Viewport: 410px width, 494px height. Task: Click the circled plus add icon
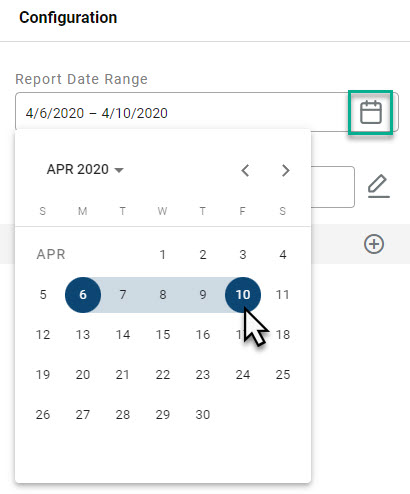point(374,244)
